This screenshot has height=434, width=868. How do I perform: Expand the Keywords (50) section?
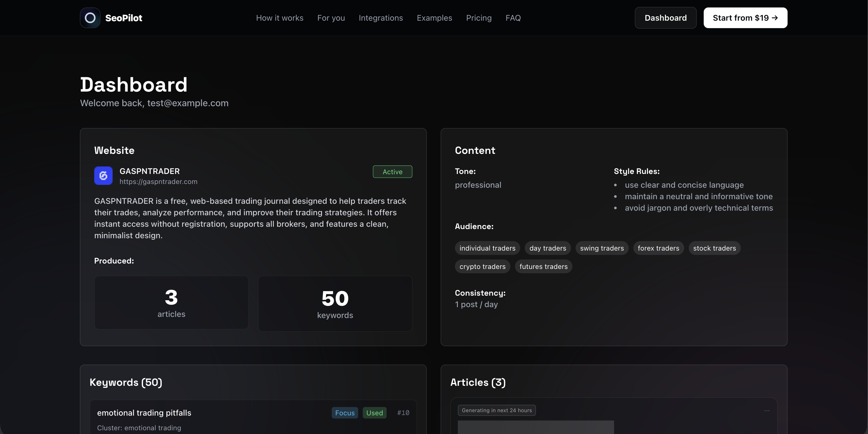pyautogui.click(x=126, y=383)
